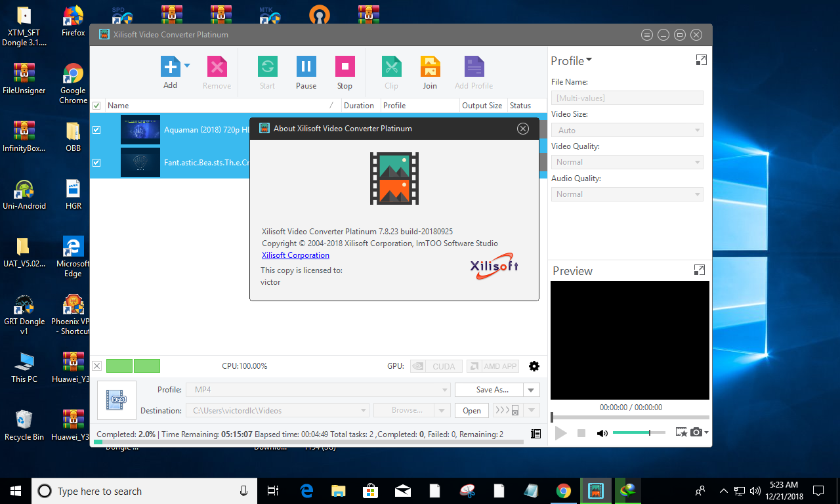The height and width of the screenshot is (504, 840).
Task: Click the Output Size column header
Action: tap(482, 106)
